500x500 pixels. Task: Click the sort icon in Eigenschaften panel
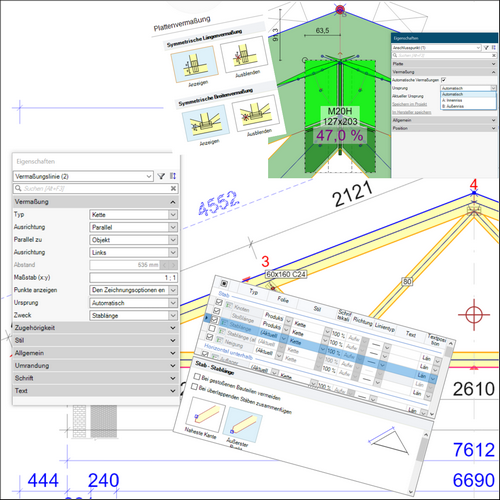[x=173, y=176]
